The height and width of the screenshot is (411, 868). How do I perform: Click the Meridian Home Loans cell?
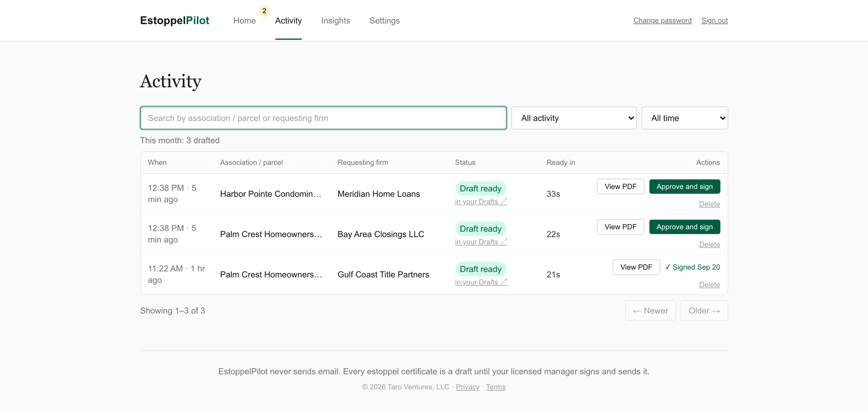click(x=378, y=194)
